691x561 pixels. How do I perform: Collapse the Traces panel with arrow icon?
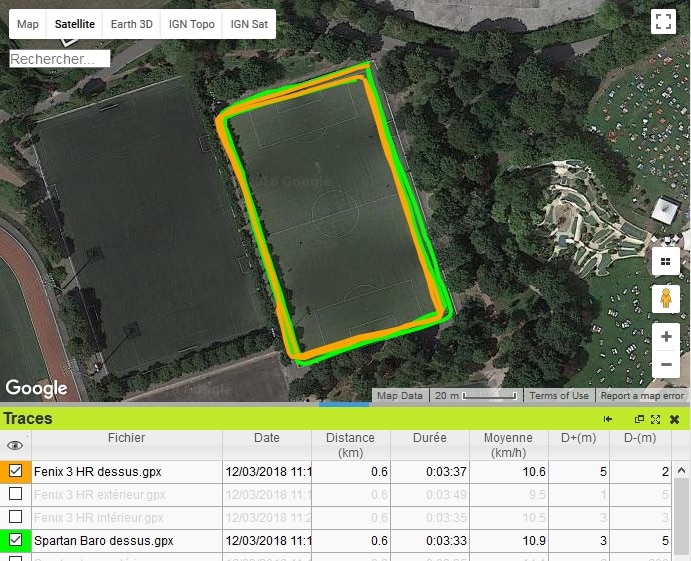pyautogui.click(x=607, y=419)
